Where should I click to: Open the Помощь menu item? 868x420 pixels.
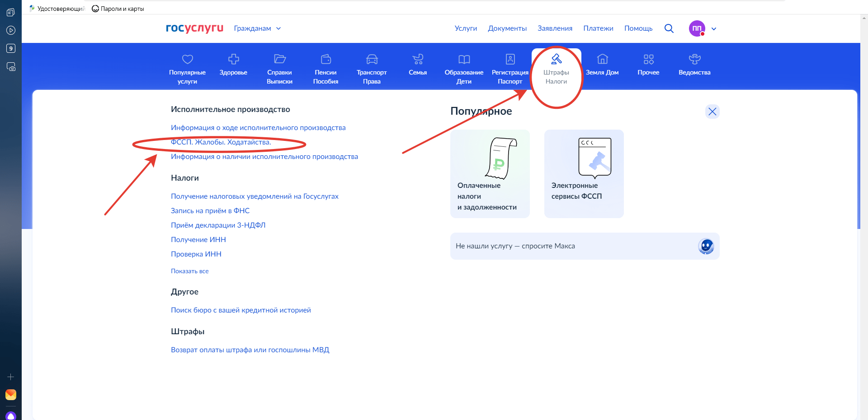click(x=638, y=28)
